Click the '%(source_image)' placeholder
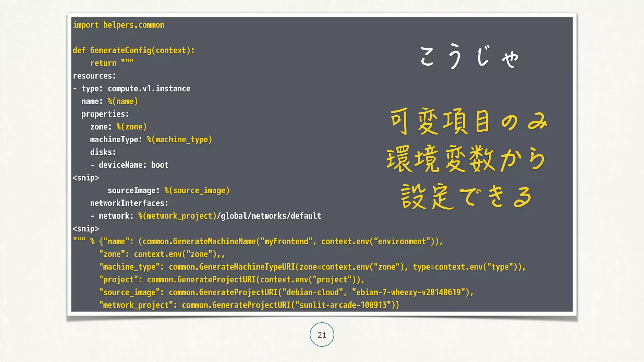This screenshot has width=644, height=362. 197,190
